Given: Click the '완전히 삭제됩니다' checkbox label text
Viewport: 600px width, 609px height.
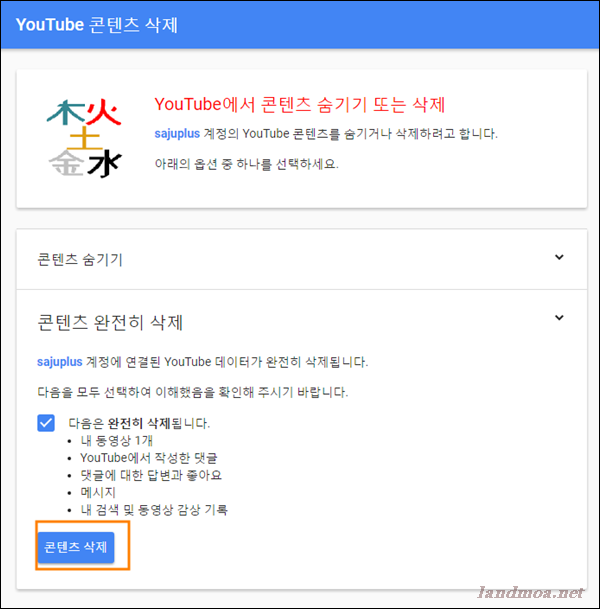Looking at the screenshot, I should (139, 423).
